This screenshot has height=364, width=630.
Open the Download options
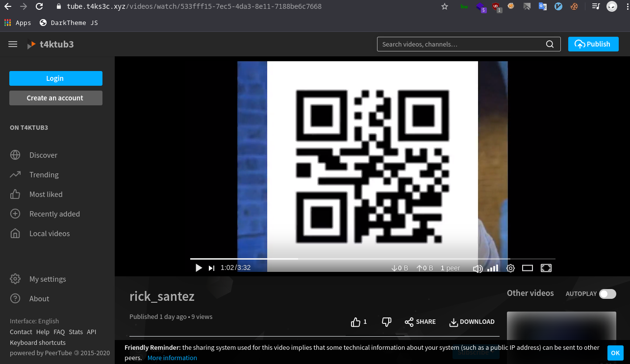coord(472,322)
